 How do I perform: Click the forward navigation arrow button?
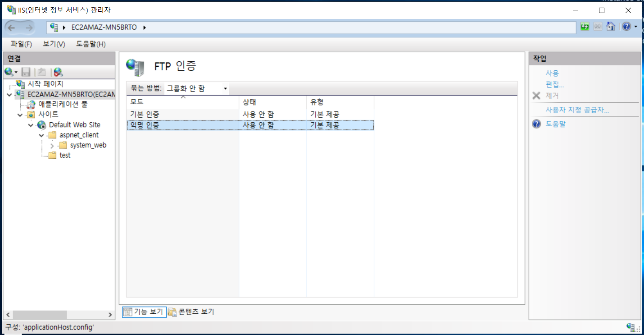coord(29,28)
